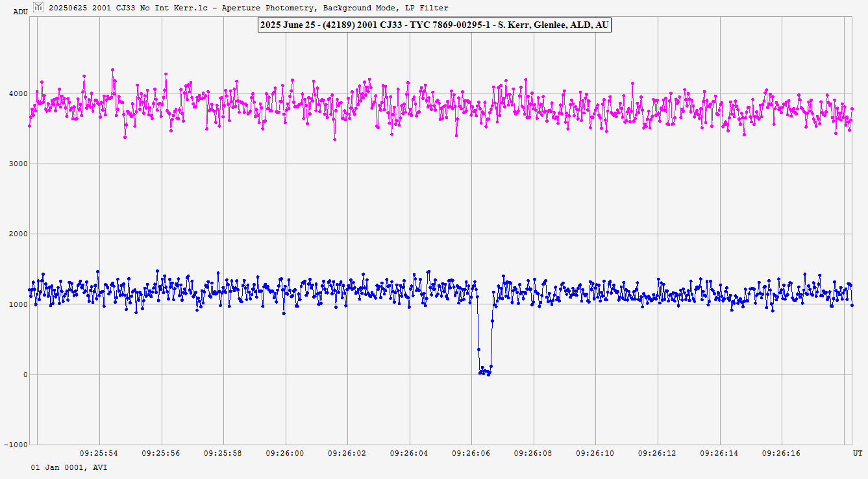This screenshot has height=479, width=868.
Task: Click the 09:26:16 time label
Action: pyautogui.click(x=782, y=452)
